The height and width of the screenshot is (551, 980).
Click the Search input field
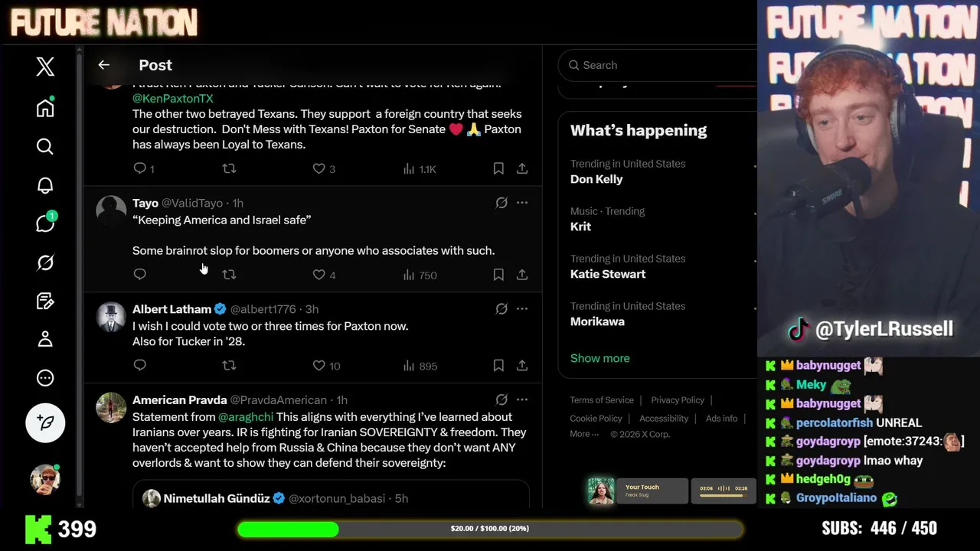pos(658,65)
